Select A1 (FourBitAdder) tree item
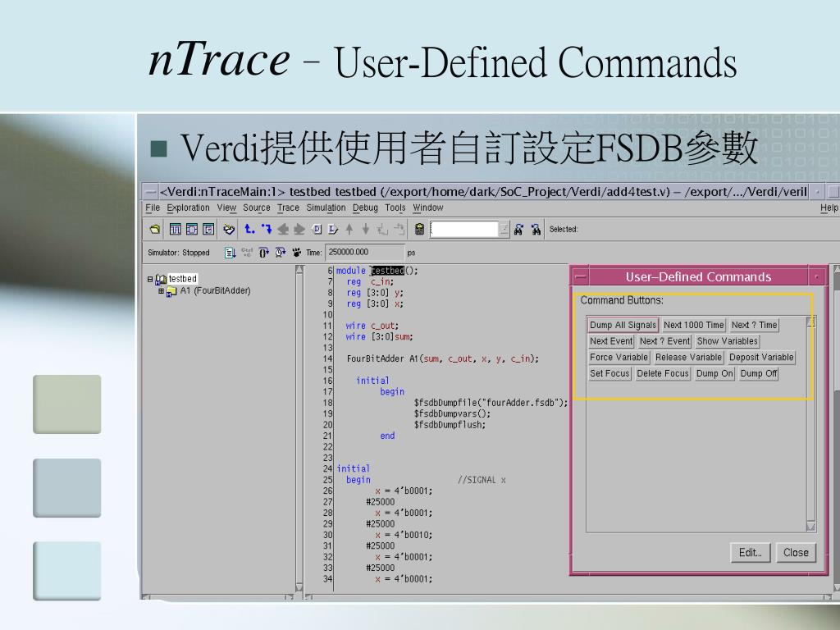The width and height of the screenshot is (840, 630). [x=216, y=291]
